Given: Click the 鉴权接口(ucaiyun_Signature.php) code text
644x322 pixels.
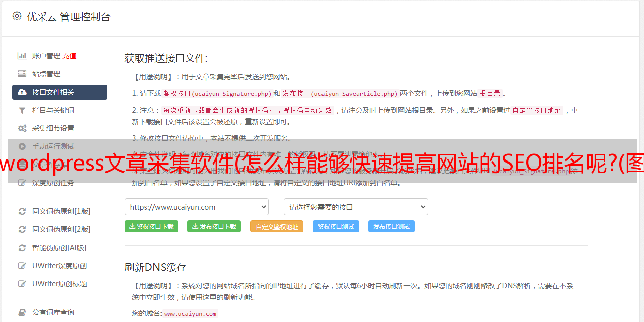Looking at the screenshot, I should click(217, 93).
